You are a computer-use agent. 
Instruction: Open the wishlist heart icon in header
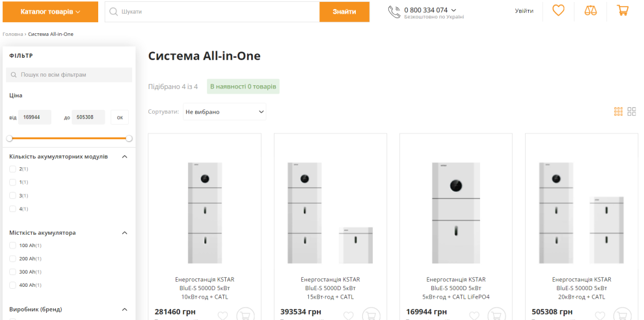click(x=558, y=11)
